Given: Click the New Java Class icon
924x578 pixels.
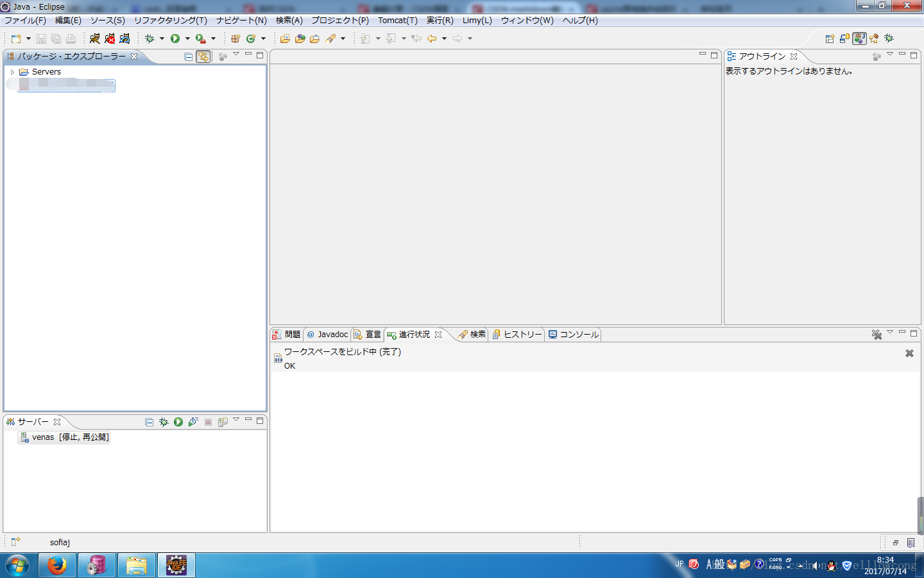Looking at the screenshot, I should tap(251, 39).
